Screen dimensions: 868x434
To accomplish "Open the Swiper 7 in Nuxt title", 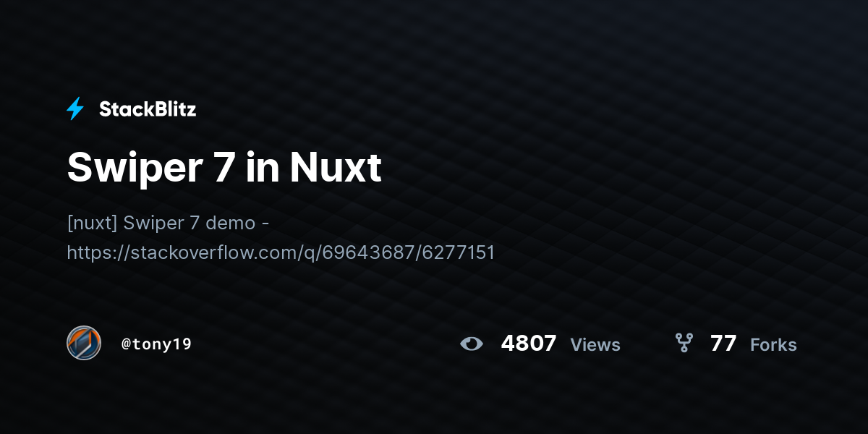I will coord(224,167).
